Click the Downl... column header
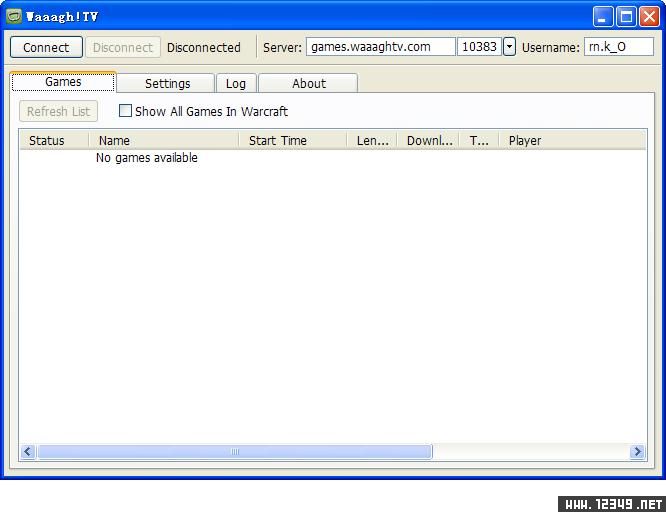 click(x=428, y=141)
